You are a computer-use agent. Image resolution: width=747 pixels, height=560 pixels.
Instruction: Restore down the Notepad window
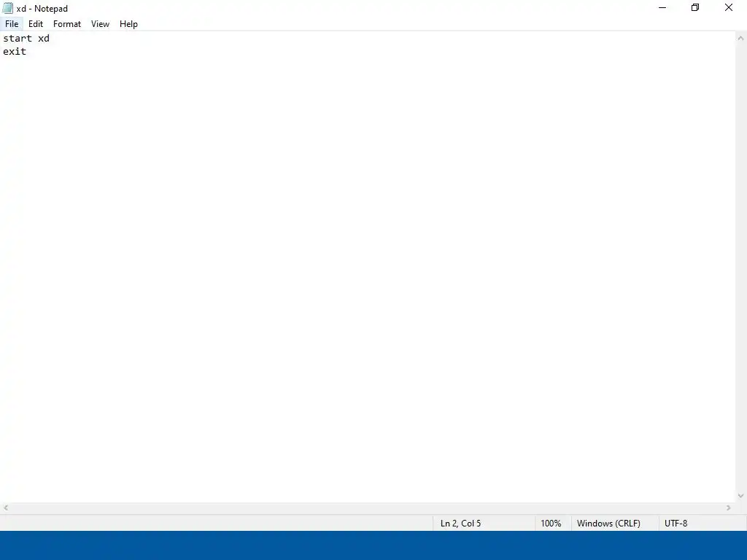[695, 7]
